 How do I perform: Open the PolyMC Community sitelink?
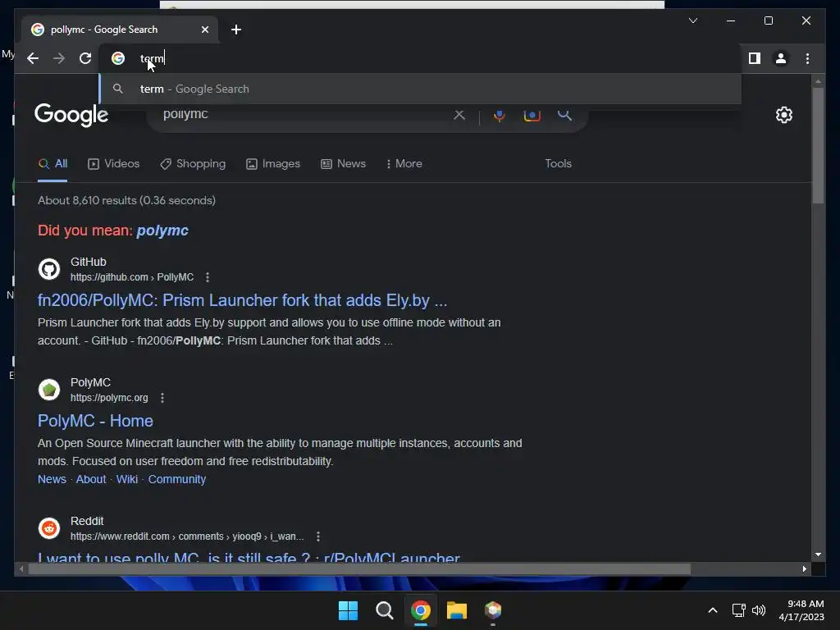[177, 479]
